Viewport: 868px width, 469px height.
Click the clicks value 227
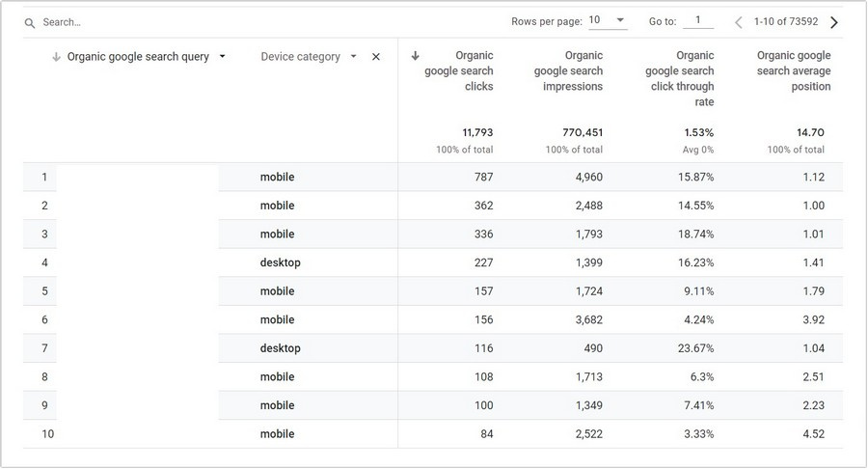point(483,262)
